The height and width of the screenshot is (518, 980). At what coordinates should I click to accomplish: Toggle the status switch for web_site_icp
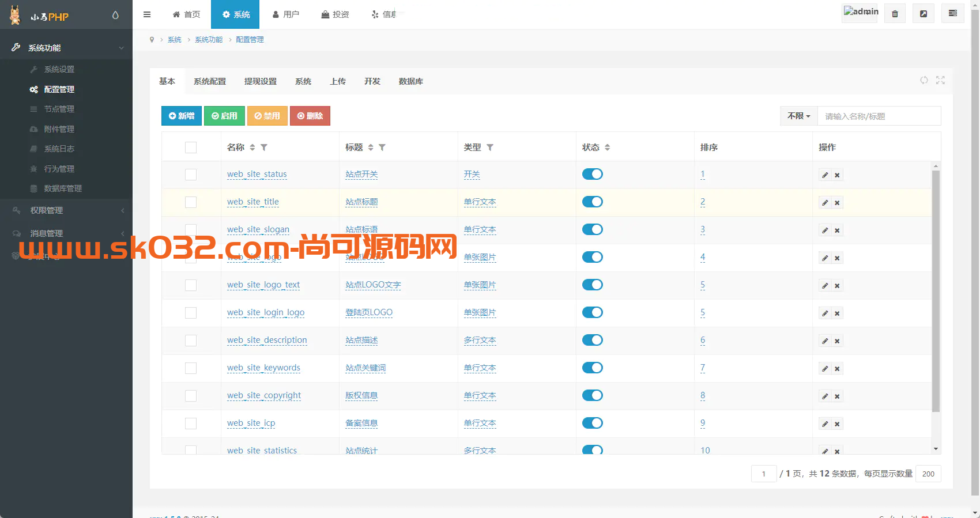[593, 423]
